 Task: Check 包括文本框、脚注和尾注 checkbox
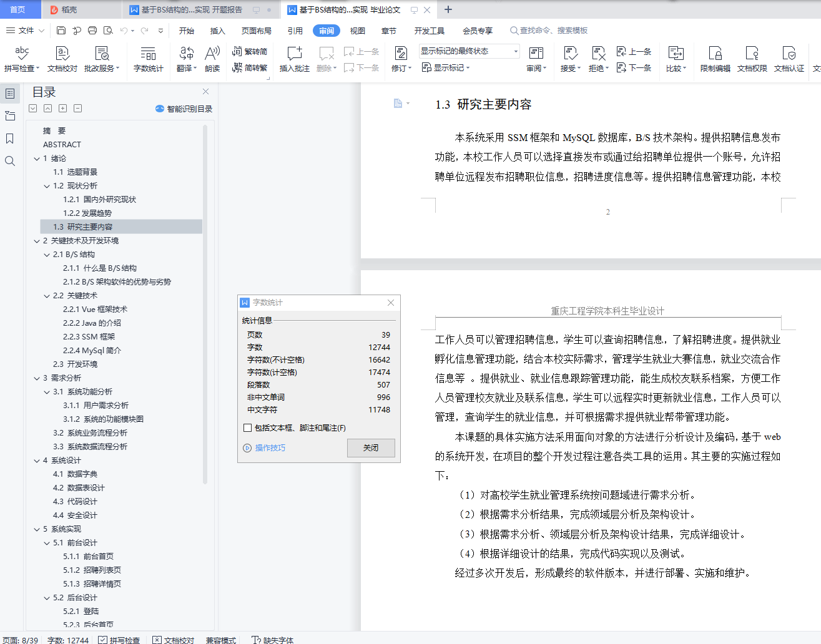(x=248, y=428)
